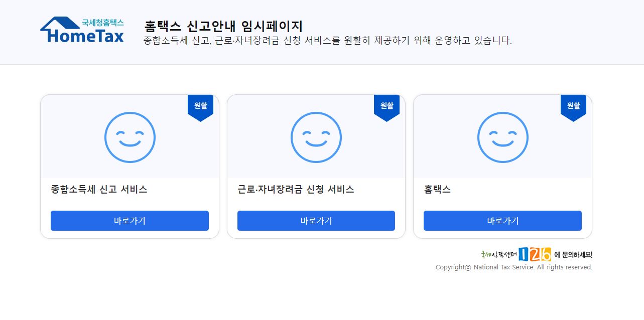Image resolution: width=644 pixels, height=320 pixels.
Task: Select the 근로·자녀장려금 신청 서비스 card title
Action: 296,190
